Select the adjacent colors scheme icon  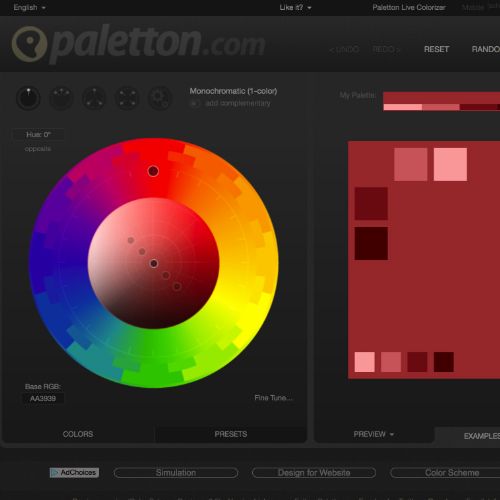(61, 98)
